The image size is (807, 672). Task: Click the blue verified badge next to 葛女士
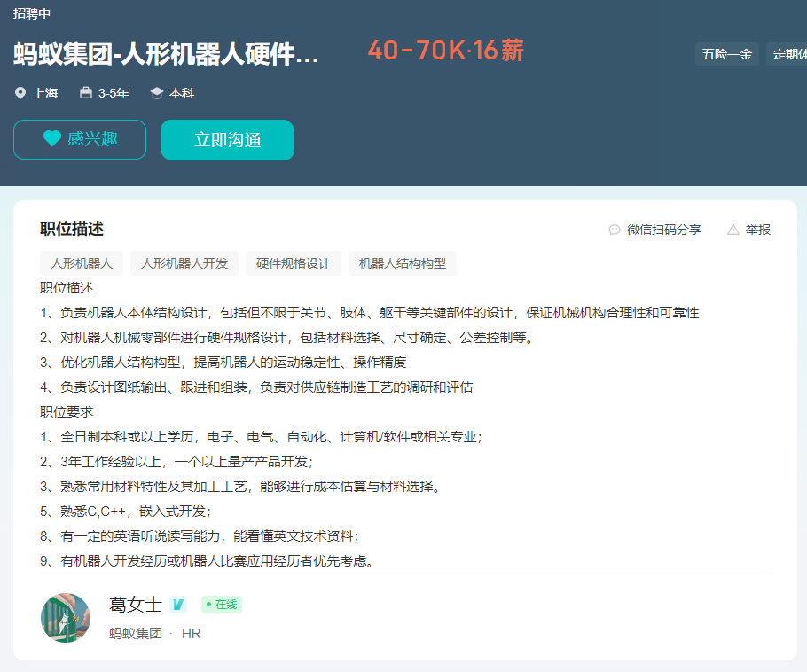pos(179,604)
